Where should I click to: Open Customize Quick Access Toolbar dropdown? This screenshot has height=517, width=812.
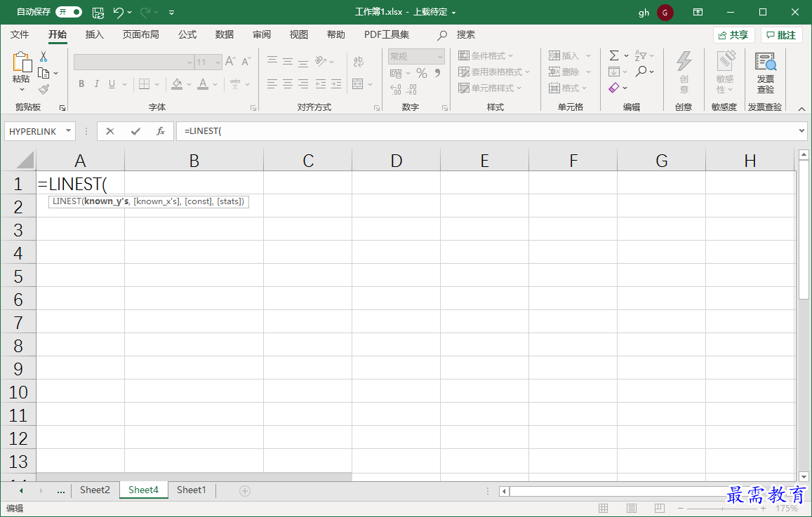click(x=171, y=13)
